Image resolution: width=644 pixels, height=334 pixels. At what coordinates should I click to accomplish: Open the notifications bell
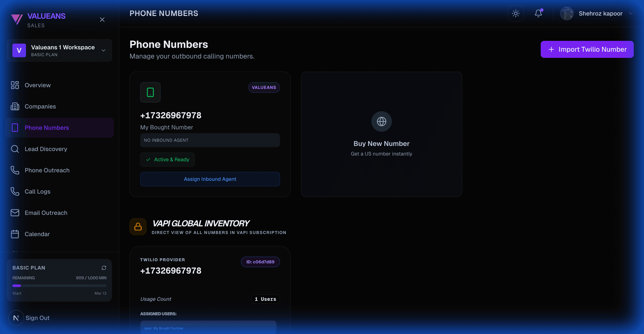coord(538,13)
